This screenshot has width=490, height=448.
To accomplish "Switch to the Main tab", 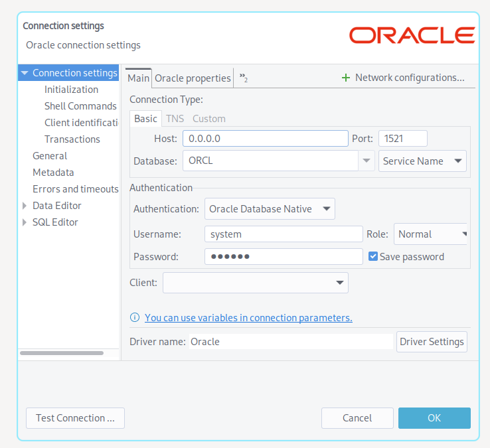I will [x=139, y=78].
